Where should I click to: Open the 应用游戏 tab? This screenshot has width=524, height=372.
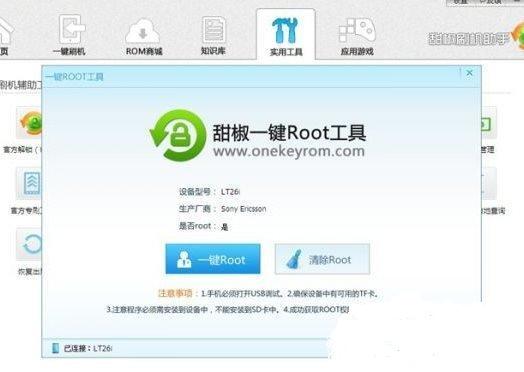click(357, 37)
